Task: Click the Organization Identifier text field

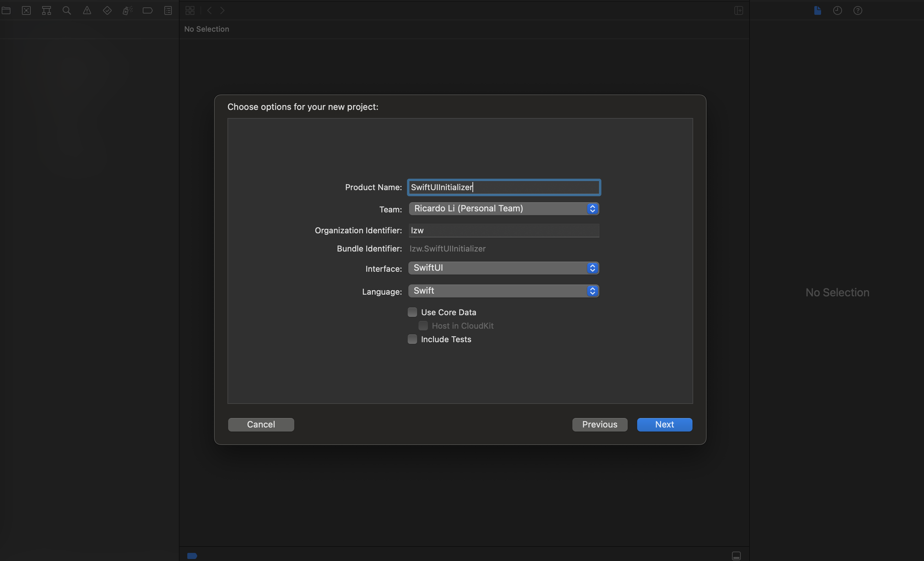Action: [x=504, y=231]
